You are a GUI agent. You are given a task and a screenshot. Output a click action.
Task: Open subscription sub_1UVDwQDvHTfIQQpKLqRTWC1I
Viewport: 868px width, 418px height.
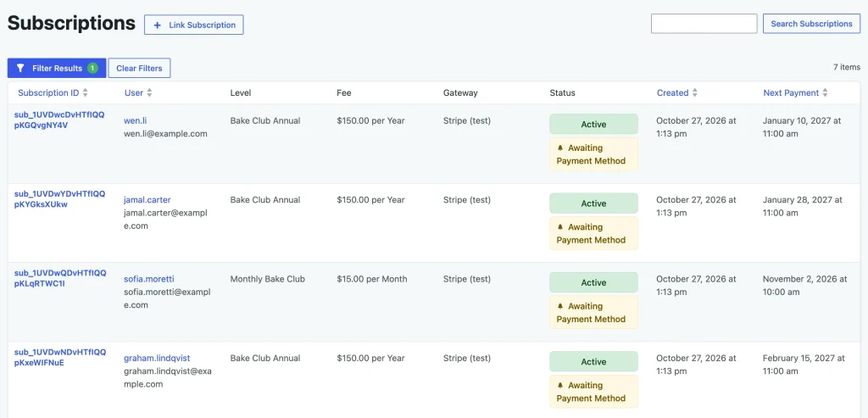pos(59,278)
